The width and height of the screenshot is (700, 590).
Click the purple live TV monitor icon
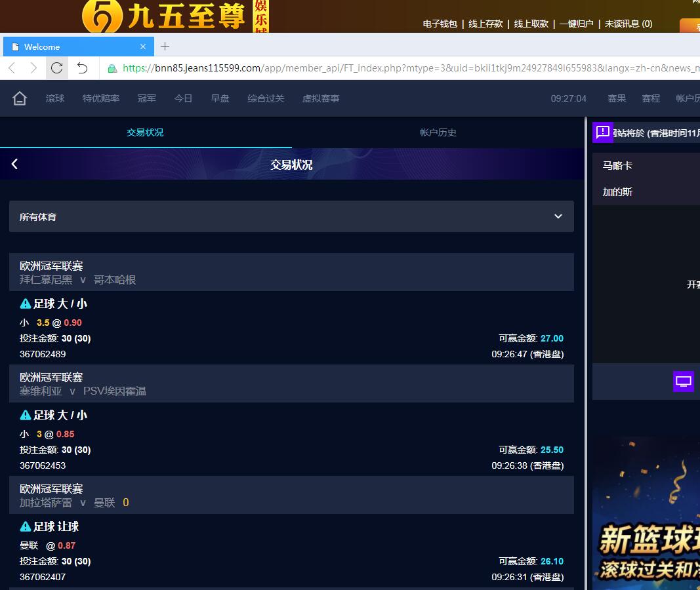point(684,382)
